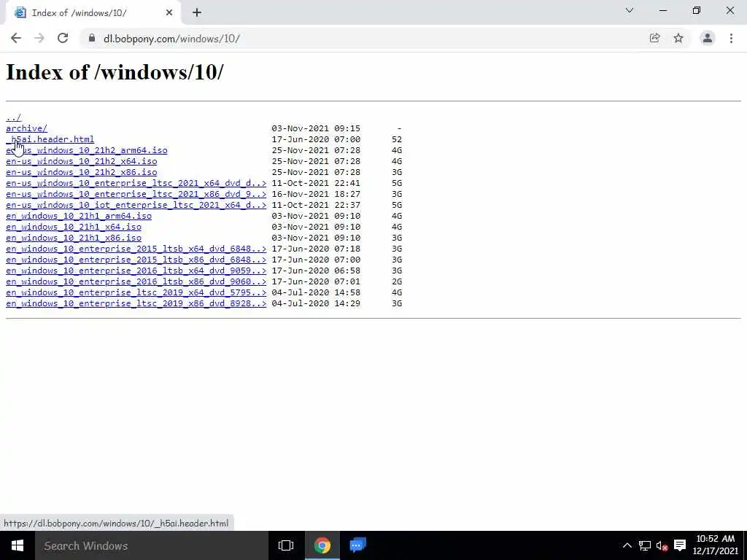Viewport: 747px width, 560px height.
Task: Minimize the Chrome window
Action: click(x=663, y=10)
